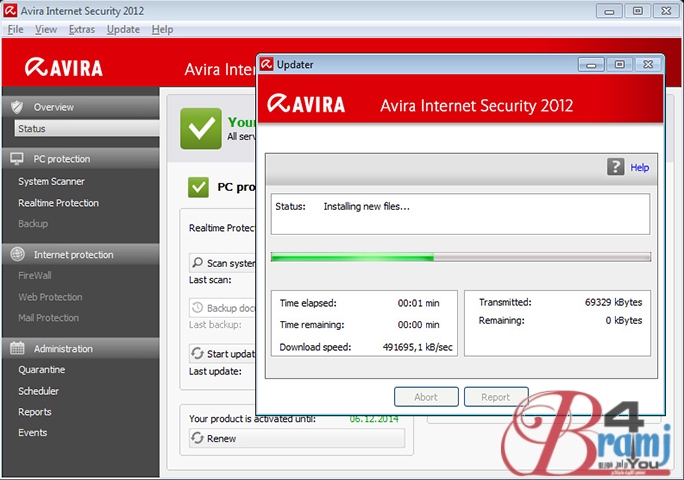This screenshot has height=480, width=684.
Task: Close the Updater window
Action: tap(648, 65)
